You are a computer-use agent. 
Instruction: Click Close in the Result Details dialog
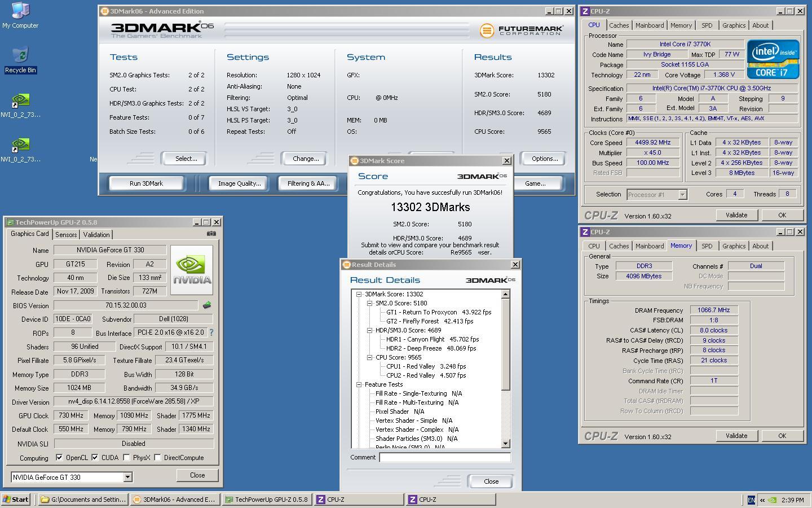[x=491, y=481]
